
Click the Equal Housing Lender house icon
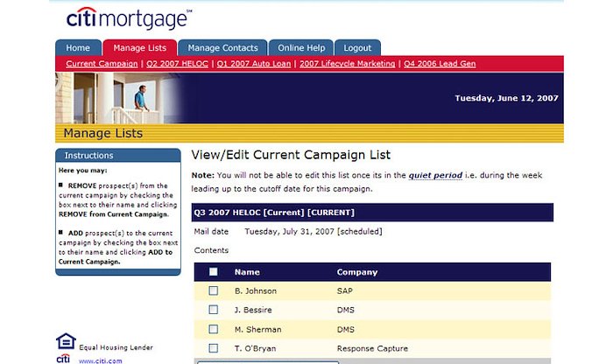66,341
